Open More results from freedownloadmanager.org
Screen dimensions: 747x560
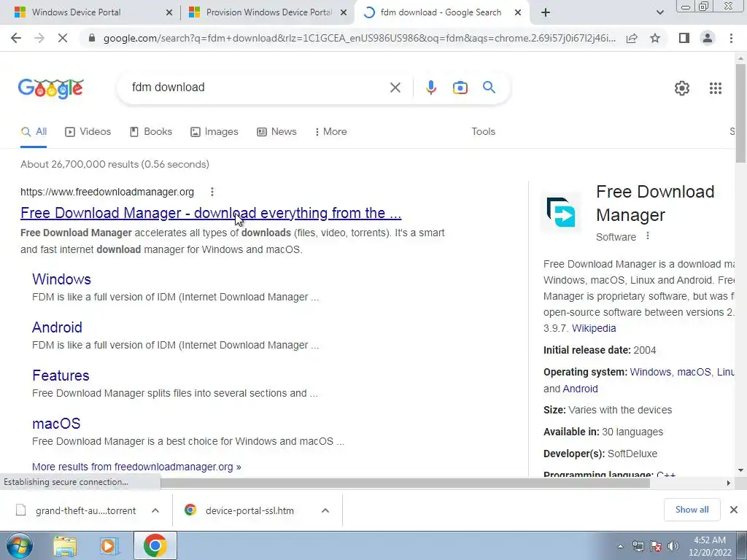136,467
